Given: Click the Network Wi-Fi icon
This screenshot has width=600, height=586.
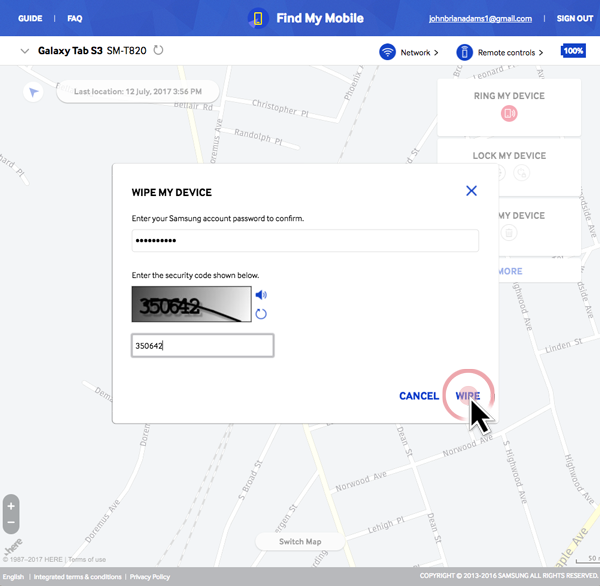Looking at the screenshot, I should [387, 52].
